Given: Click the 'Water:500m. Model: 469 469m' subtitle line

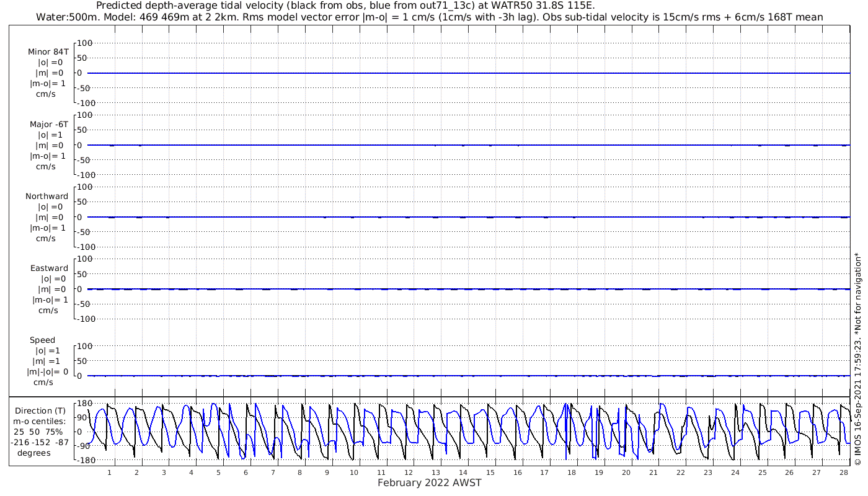Looking at the screenshot, I should click(x=430, y=17).
